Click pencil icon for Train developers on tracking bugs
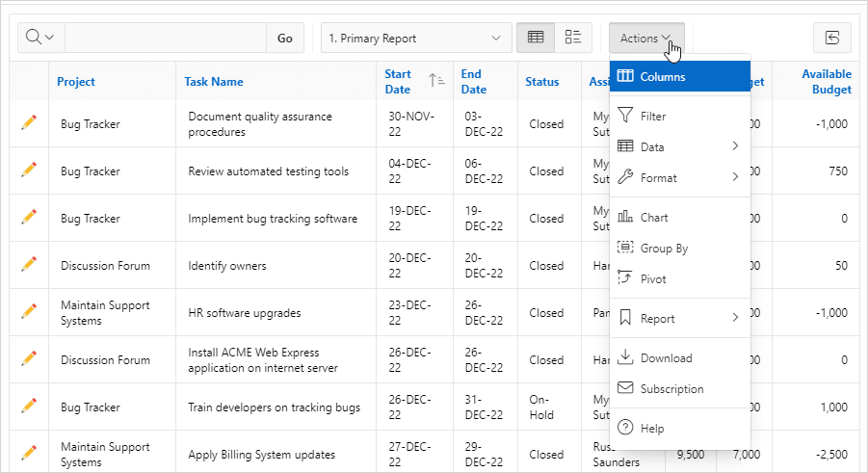 pyautogui.click(x=29, y=406)
